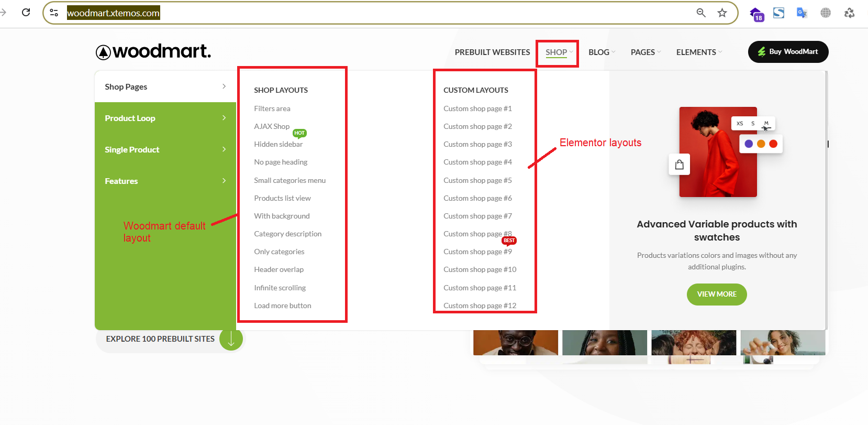Open Small categories menu link
Viewport: 868px width, 425px height.
[x=290, y=180]
